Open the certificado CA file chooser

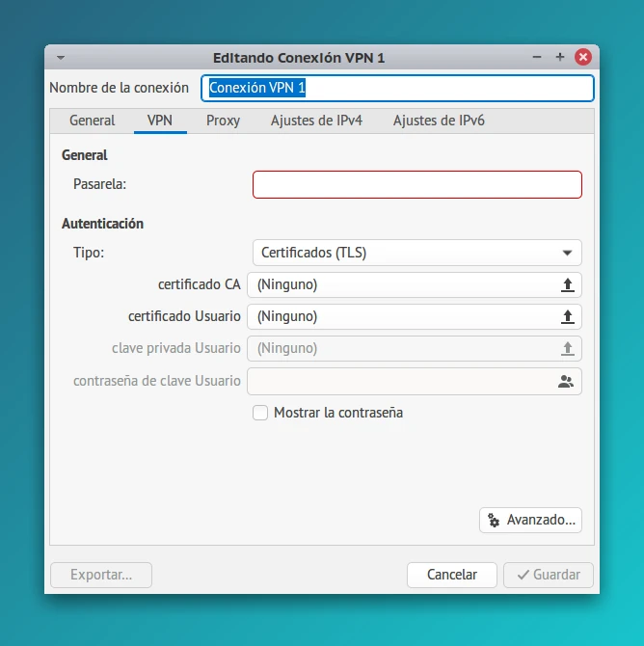[415, 284]
